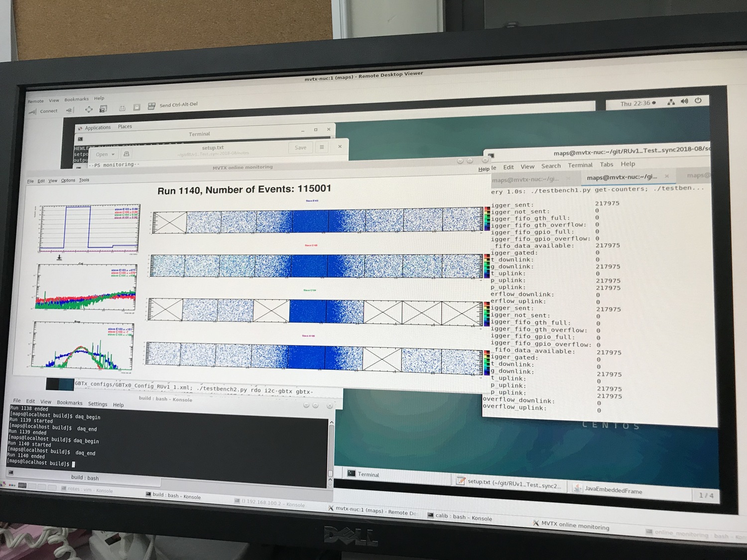The height and width of the screenshot is (560, 747).
Task: Click the setup.txt entry in remote taskbar
Action: tap(509, 483)
